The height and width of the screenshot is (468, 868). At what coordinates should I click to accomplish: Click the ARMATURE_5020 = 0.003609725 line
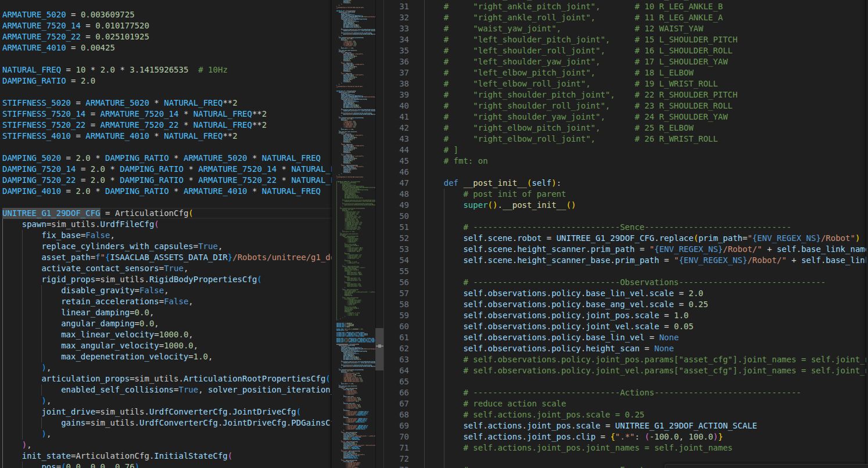pos(69,15)
